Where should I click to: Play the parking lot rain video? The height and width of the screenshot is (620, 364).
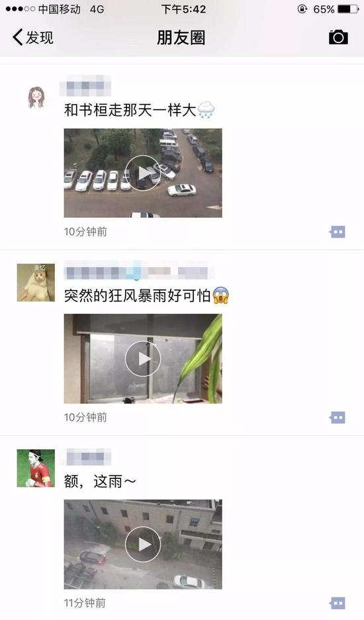coord(143,173)
